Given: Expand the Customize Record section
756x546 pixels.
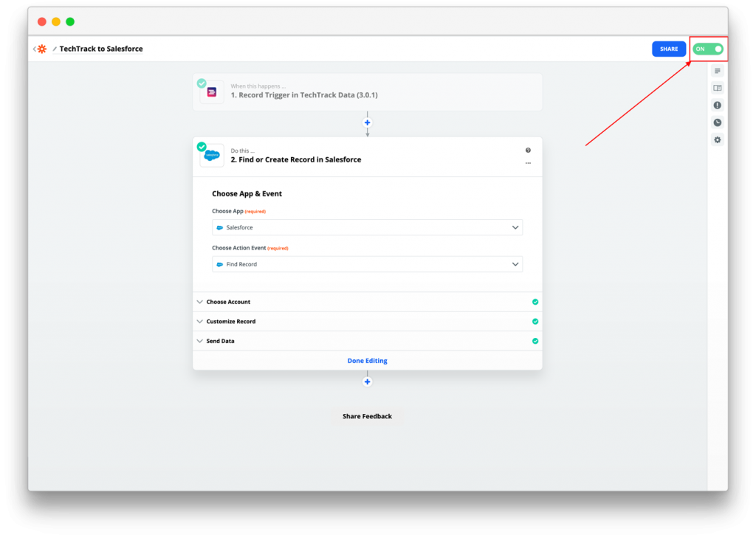Looking at the screenshot, I should (368, 322).
